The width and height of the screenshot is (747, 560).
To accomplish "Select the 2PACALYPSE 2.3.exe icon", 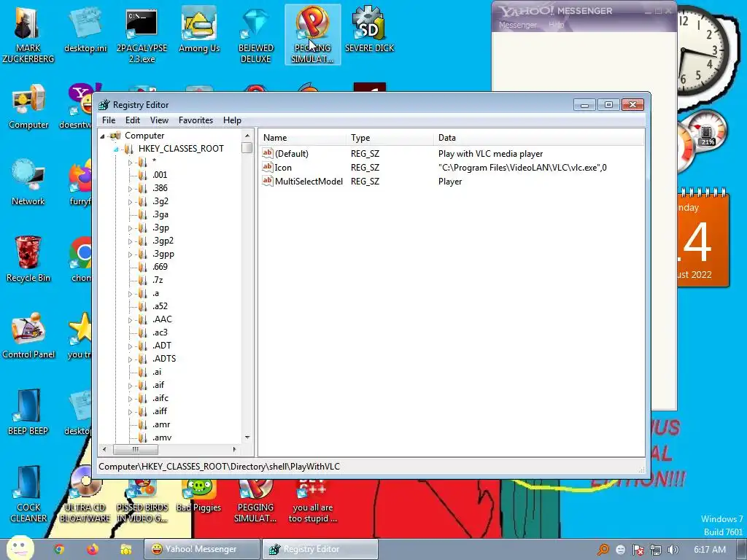I will [142, 34].
